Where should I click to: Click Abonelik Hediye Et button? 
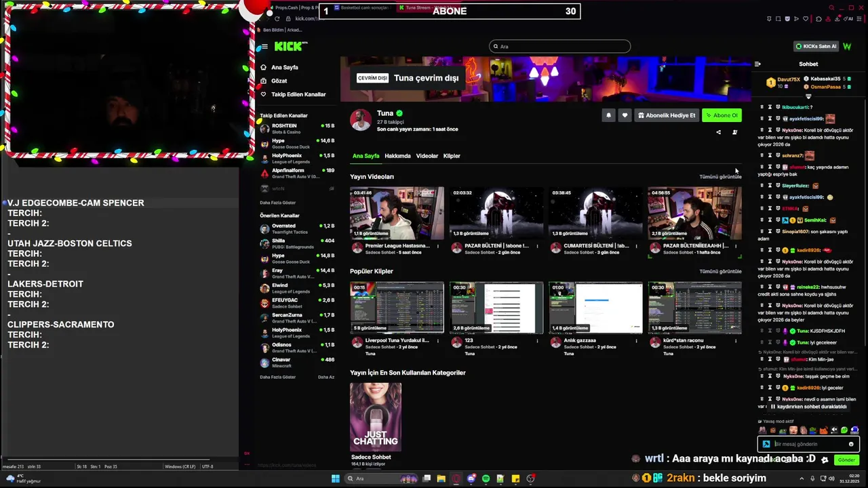[x=667, y=115]
